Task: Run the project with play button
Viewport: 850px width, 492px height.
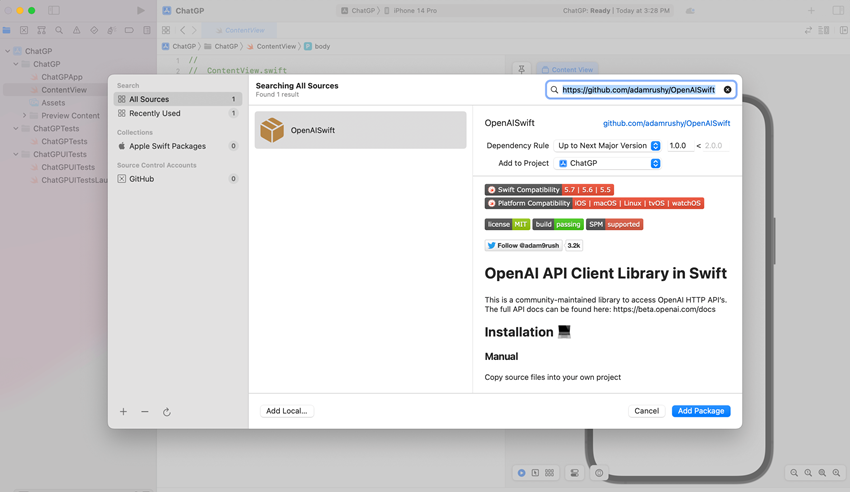Action: coord(140,10)
